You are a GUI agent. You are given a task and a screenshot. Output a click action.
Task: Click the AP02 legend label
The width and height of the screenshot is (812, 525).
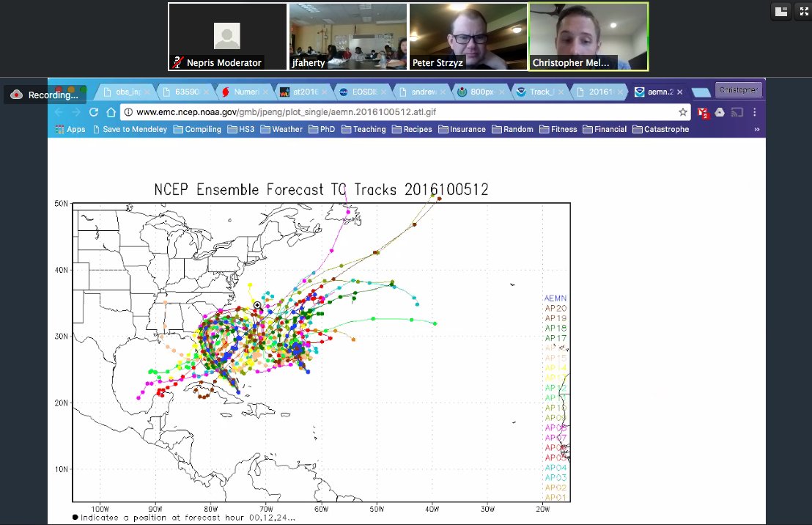click(x=556, y=487)
